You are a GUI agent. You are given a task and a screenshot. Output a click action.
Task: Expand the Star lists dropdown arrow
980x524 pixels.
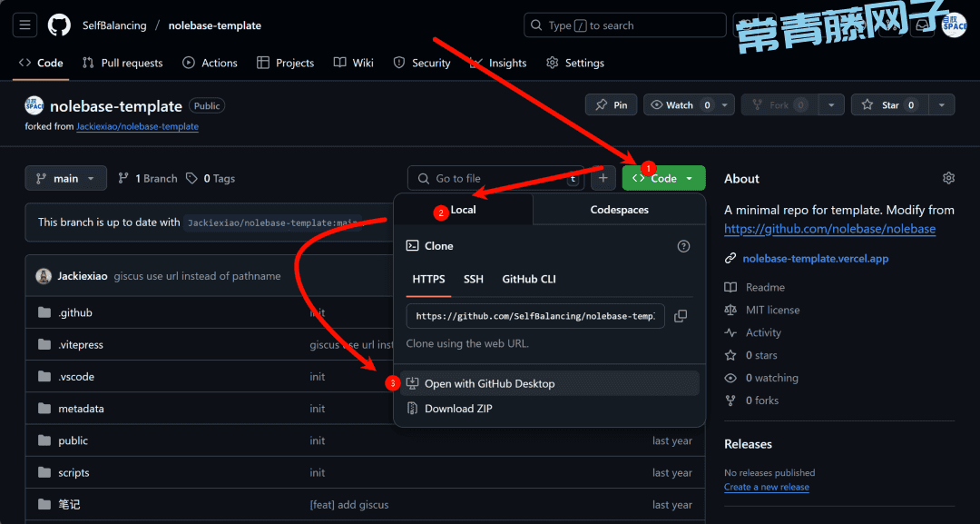pos(942,105)
